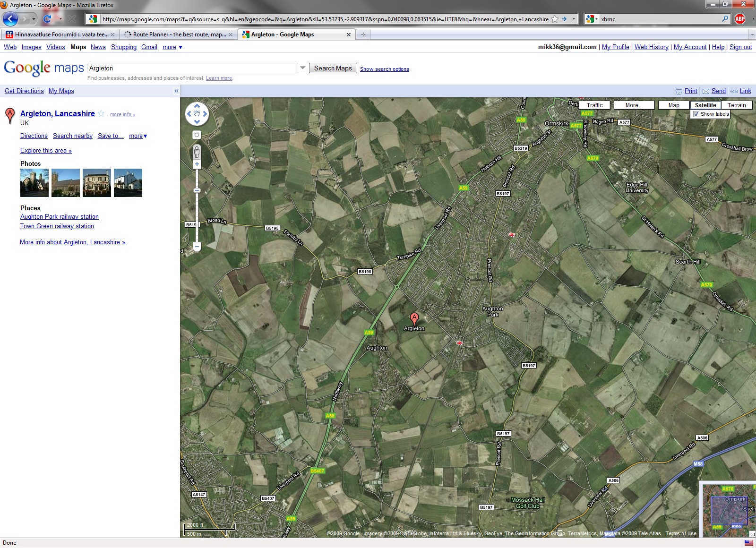The image size is (756, 548).
Task: Open the URL bar history dropdown arrow
Action: coord(574,19)
